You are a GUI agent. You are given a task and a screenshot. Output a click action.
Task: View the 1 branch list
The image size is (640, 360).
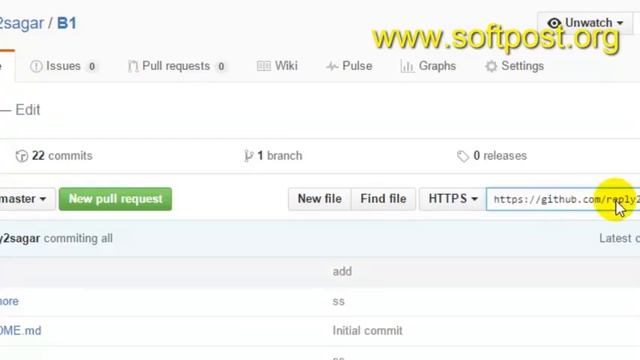273,156
